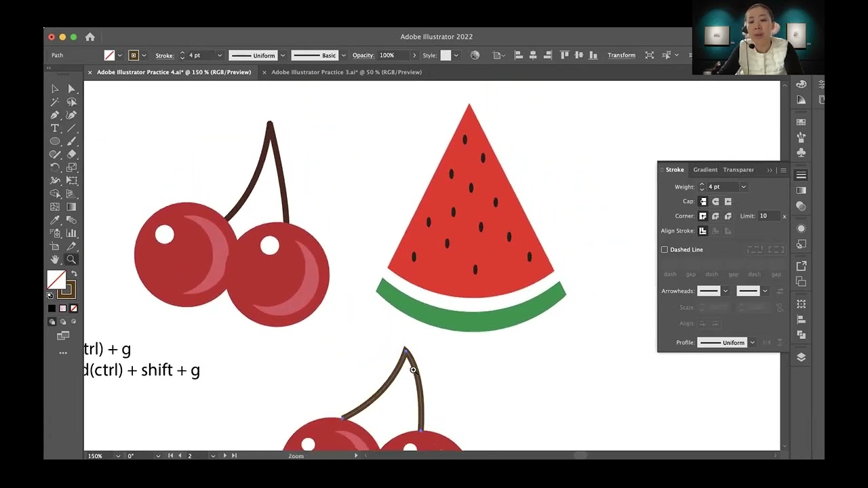Set Round Cap for stroke
Screen dimensions: 868x488
tap(715, 201)
